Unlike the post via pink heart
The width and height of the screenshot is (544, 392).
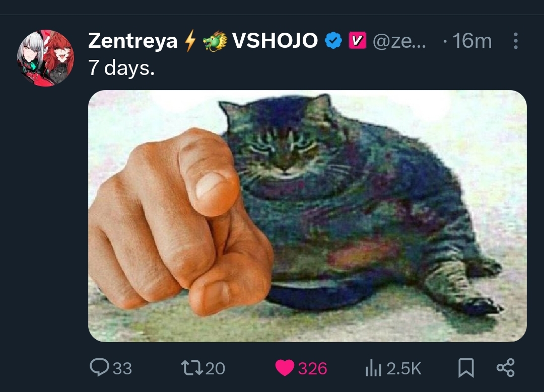tap(285, 368)
